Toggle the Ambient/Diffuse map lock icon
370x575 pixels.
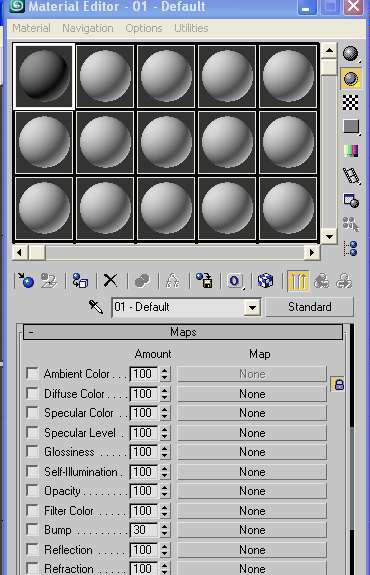338,384
